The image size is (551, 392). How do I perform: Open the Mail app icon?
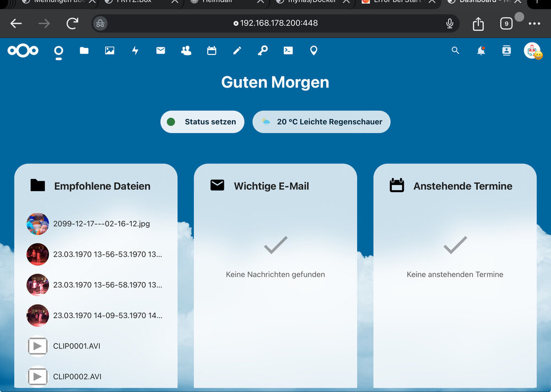[x=160, y=51]
